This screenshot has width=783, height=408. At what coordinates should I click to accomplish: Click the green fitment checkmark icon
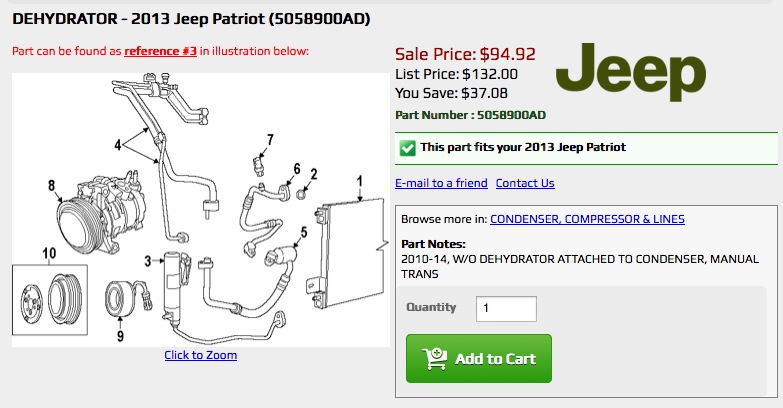tap(407, 148)
